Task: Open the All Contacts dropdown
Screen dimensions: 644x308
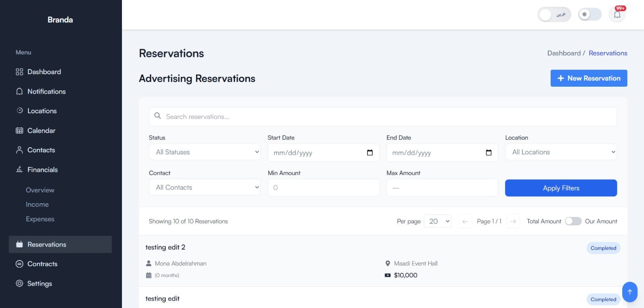Action: 205,187
